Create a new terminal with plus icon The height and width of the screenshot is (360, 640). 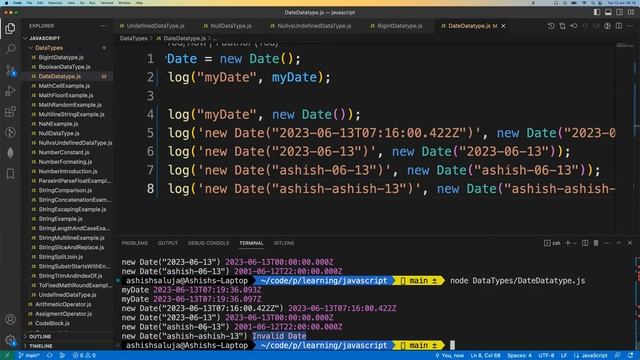567,243
